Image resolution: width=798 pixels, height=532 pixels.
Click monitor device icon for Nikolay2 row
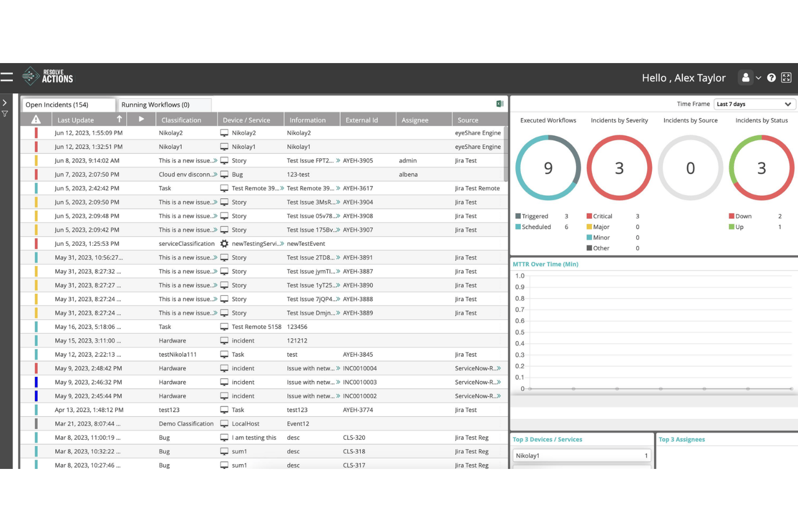click(x=224, y=133)
